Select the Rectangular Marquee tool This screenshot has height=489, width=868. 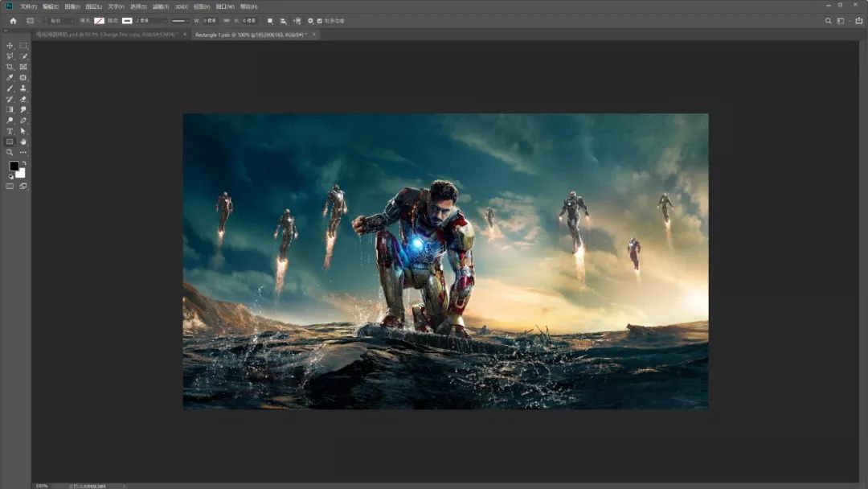pyautogui.click(x=23, y=46)
